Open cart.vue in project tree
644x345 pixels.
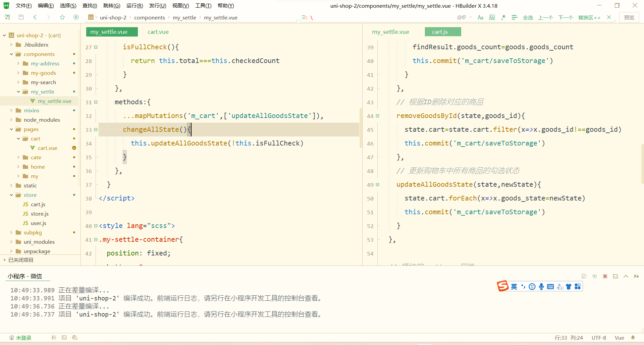click(47, 148)
